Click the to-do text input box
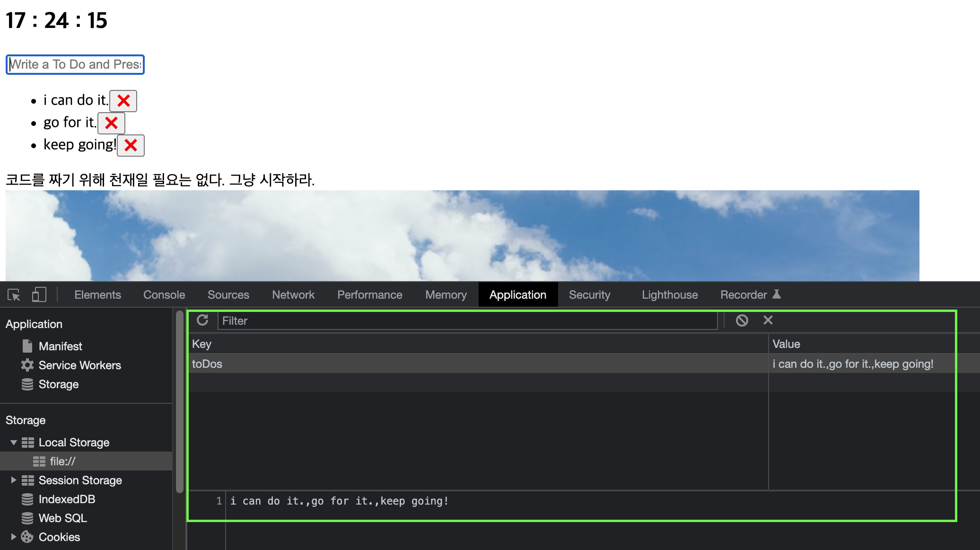 click(75, 64)
